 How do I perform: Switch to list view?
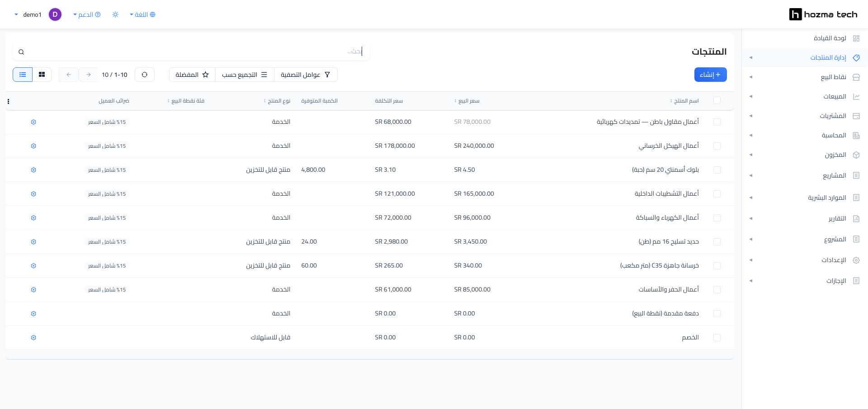coord(23,75)
